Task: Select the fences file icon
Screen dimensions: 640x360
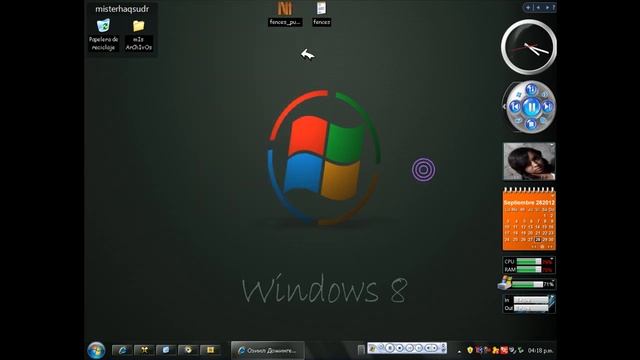Action: pyautogui.click(x=322, y=13)
